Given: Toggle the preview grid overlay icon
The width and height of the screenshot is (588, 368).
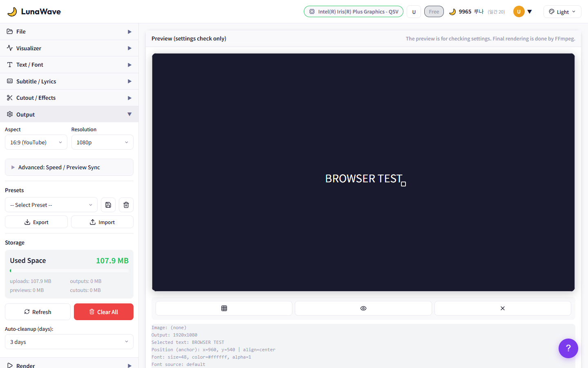Looking at the screenshot, I should [224, 308].
